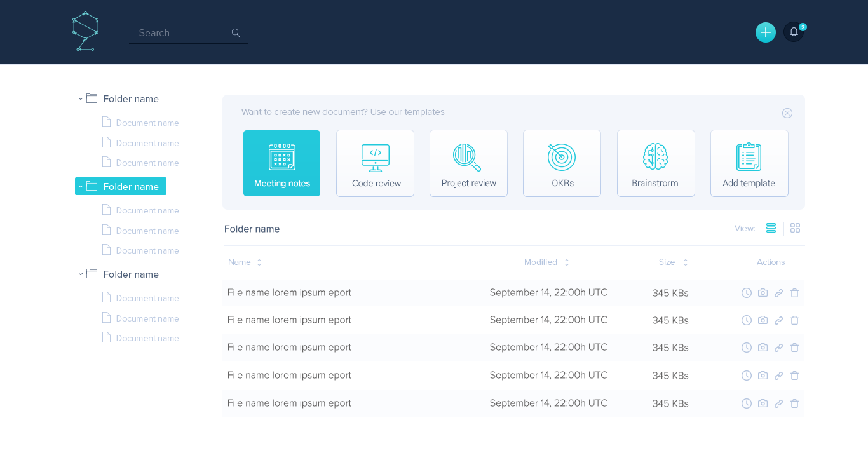Click camera icon in second file row

pos(763,320)
